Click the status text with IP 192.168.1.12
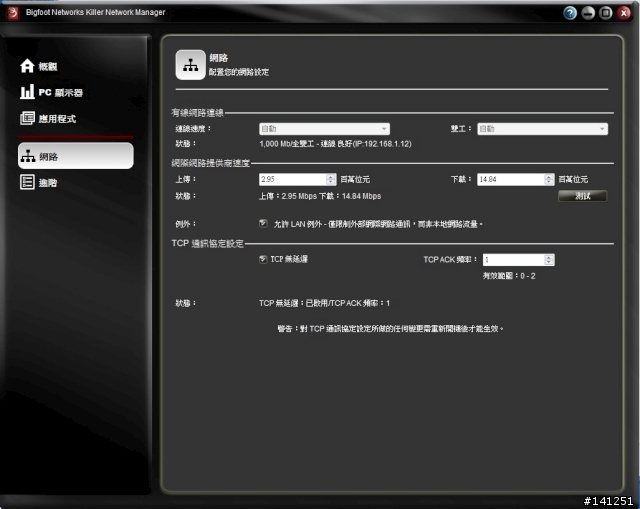The width and height of the screenshot is (640, 509). point(335,144)
